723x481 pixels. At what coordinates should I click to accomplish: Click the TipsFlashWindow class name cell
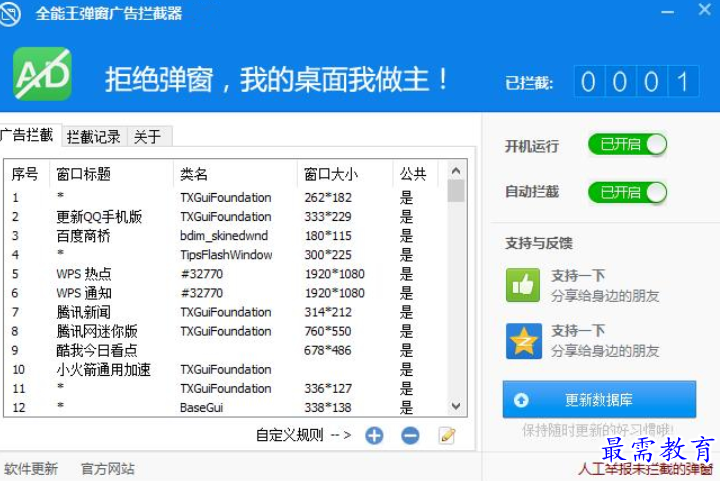point(226,255)
